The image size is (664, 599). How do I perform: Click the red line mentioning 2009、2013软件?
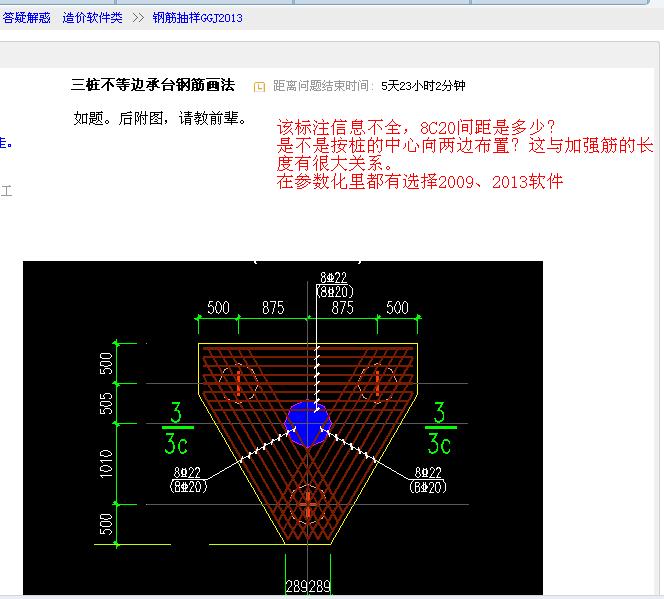coord(420,182)
